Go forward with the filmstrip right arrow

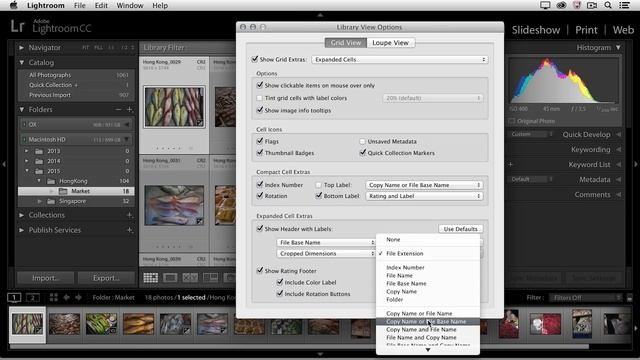pos(78,298)
